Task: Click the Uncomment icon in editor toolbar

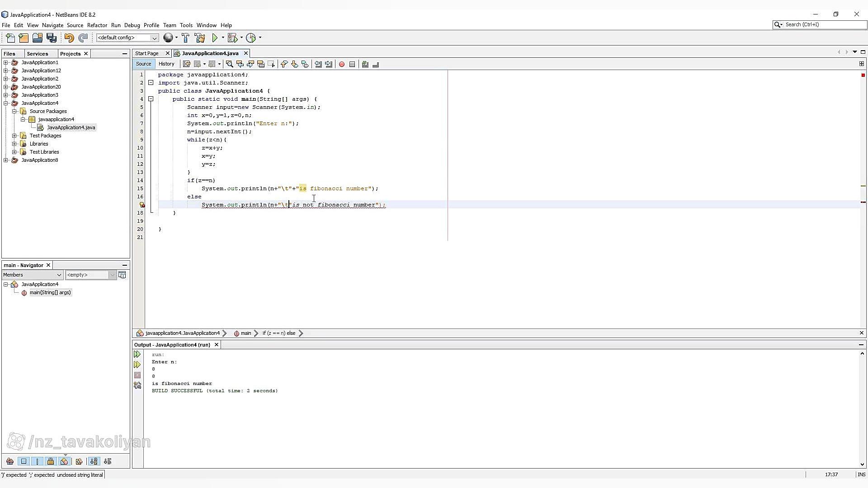Action: 376,64
